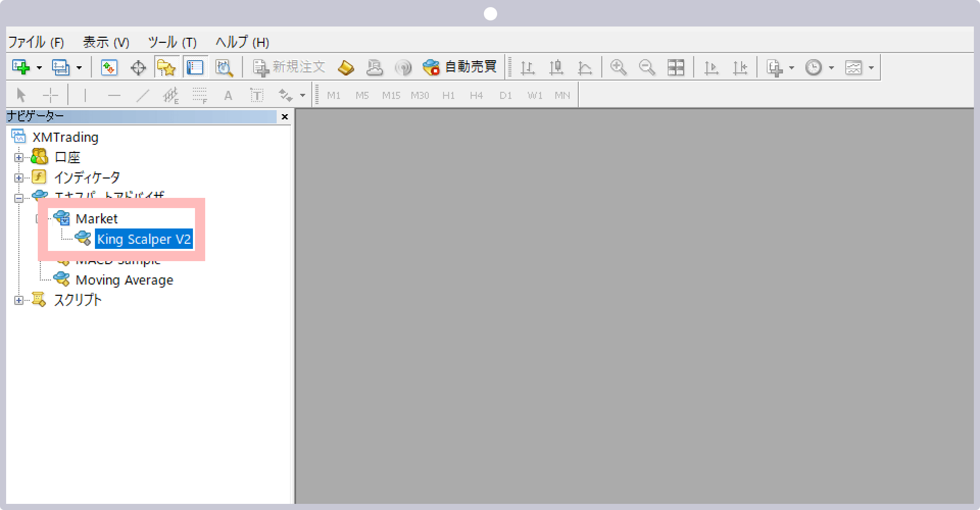980x510 pixels.
Task: Click the new chart icon with green plus
Action: click(x=21, y=67)
